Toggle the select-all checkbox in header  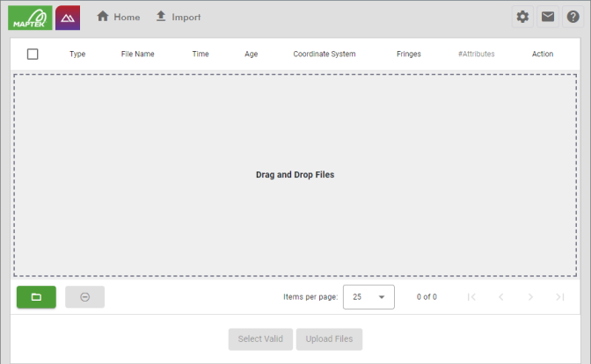click(x=33, y=54)
